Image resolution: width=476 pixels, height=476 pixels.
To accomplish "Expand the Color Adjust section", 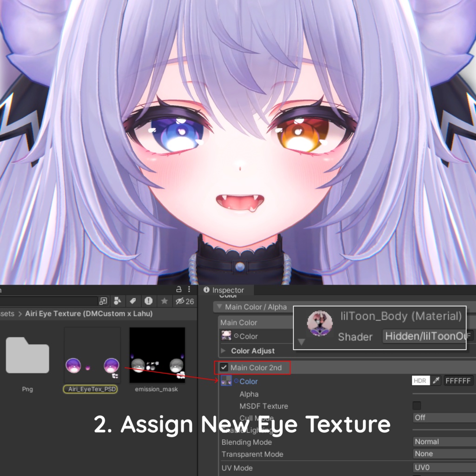I will pos(224,350).
